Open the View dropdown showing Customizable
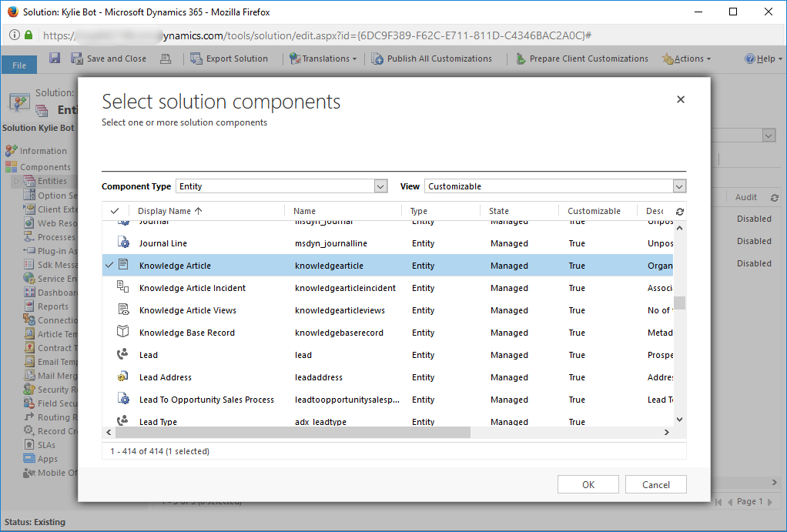Viewport: 787px width, 532px height. (x=679, y=186)
